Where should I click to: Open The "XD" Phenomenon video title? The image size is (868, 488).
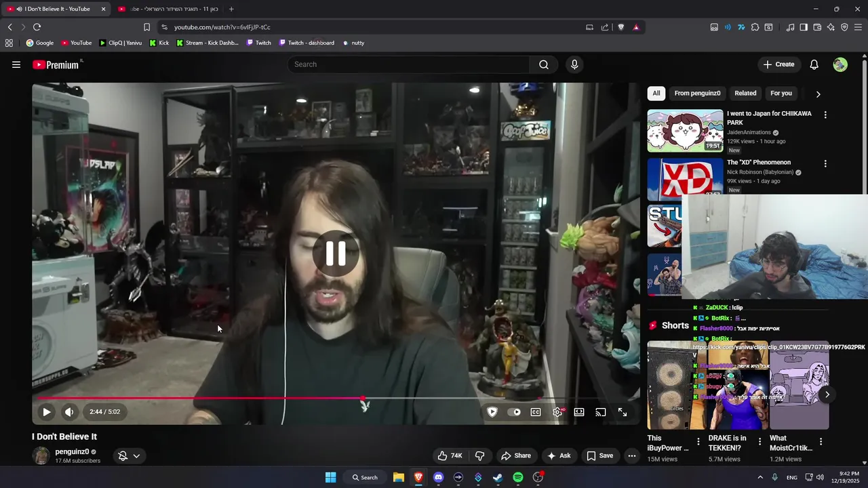tap(759, 163)
